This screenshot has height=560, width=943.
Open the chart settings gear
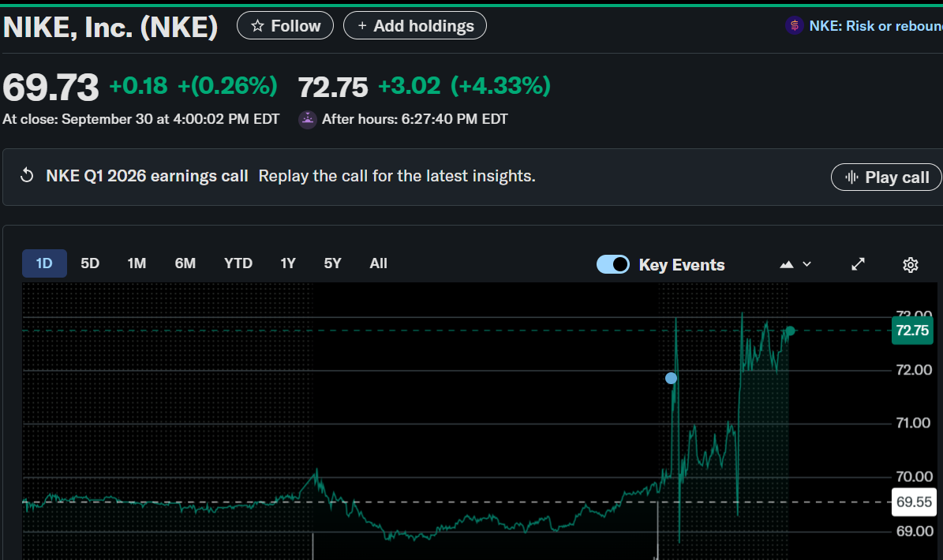pyautogui.click(x=911, y=264)
